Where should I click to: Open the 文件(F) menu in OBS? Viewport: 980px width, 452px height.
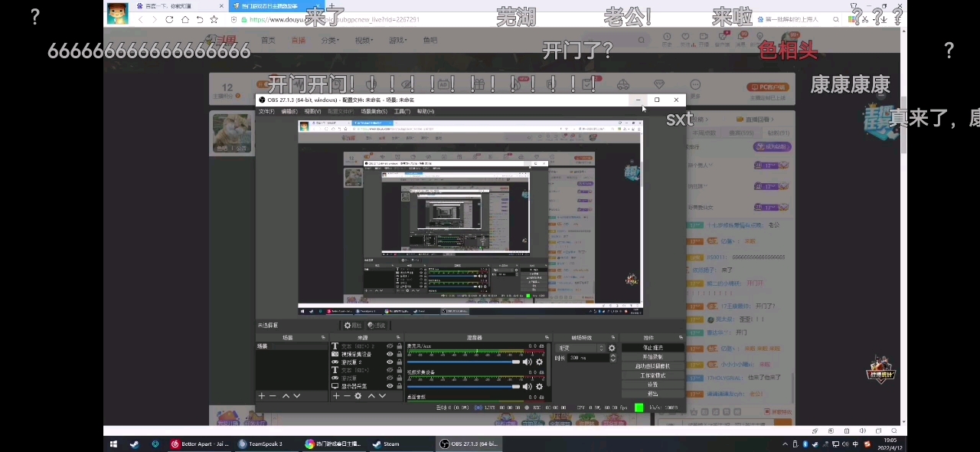tap(266, 111)
